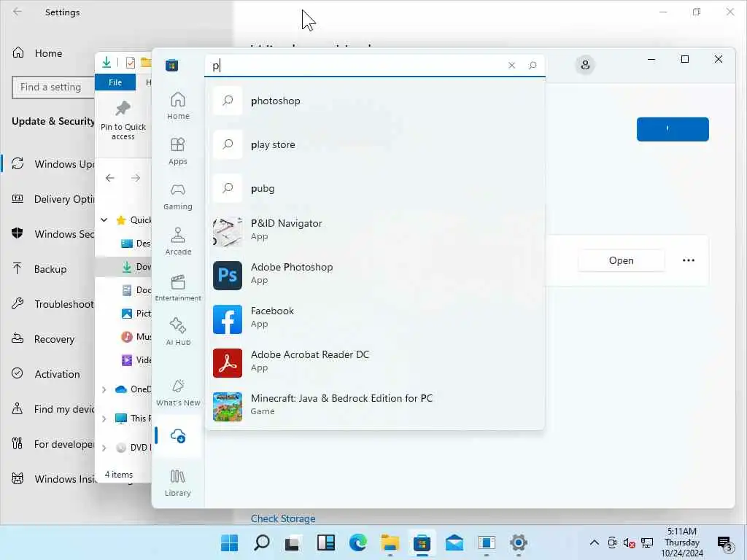Select the 'play store' search suggestion

click(x=375, y=144)
